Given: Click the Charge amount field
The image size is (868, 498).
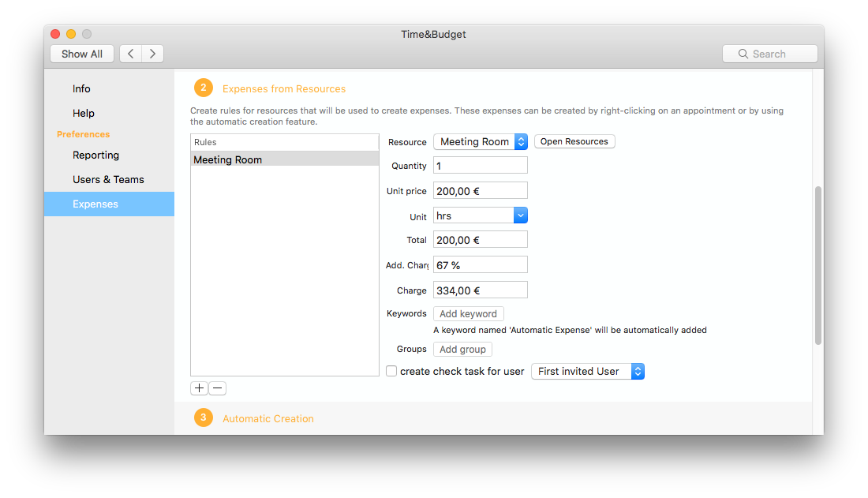Looking at the screenshot, I should tap(481, 290).
